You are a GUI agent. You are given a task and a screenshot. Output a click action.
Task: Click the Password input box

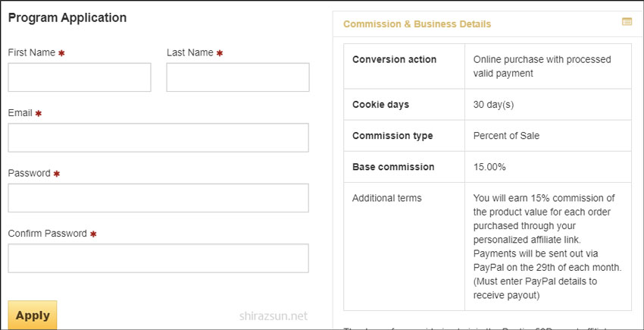tap(158, 198)
